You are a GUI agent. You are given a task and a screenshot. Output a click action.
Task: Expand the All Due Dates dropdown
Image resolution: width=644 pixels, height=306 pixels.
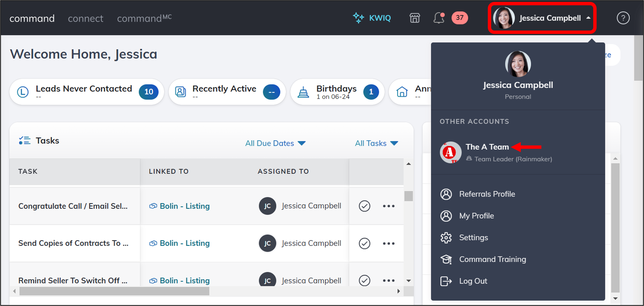(275, 143)
